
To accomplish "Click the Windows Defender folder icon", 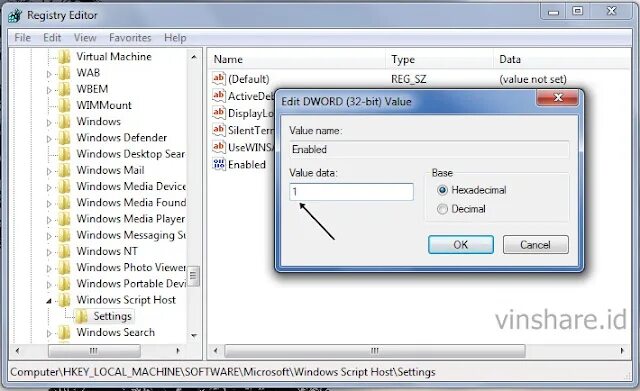I will tap(64, 138).
